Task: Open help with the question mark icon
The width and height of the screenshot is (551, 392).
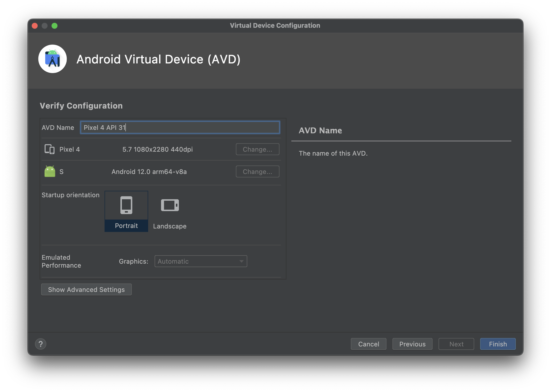Action: pos(41,344)
